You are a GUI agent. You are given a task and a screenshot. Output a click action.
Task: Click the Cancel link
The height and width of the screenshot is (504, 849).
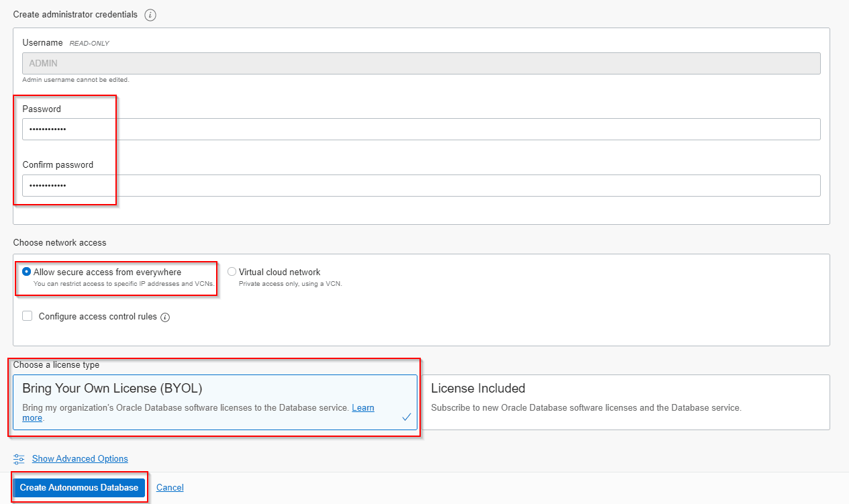click(170, 488)
